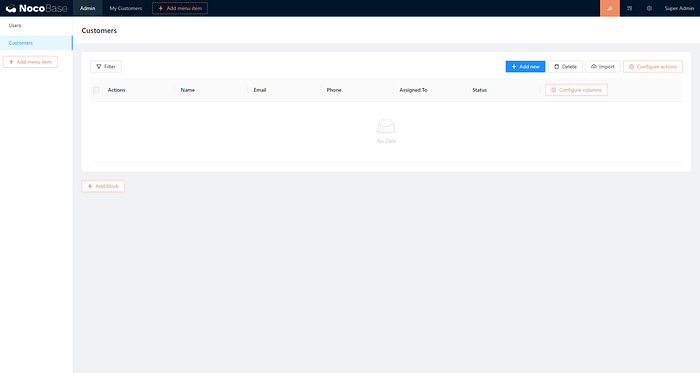Click the Phone column header

coord(334,90)
